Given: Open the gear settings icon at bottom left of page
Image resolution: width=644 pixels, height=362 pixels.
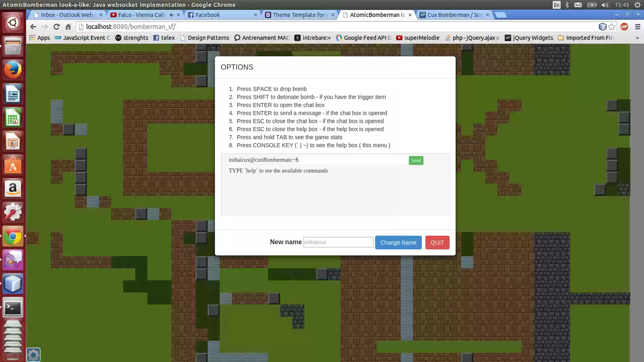Looking at the screenshot, I should pos(33,354).
